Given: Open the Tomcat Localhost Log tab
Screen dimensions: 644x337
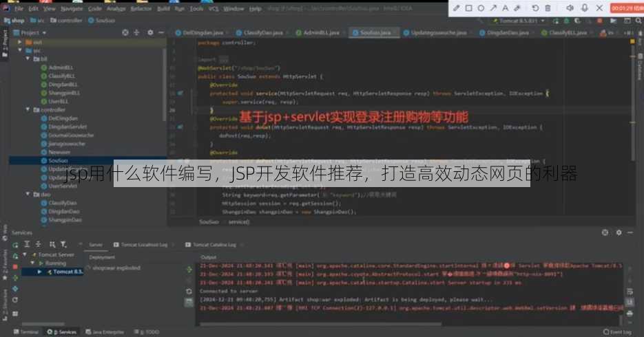Looking at the screenshot, I should 141,245.
